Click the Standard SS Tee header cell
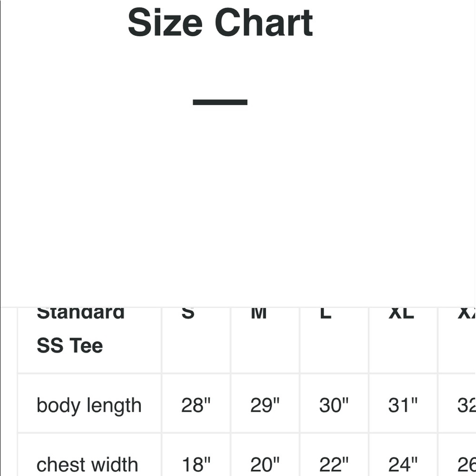This screenshot has height=476, width=476. [89, 340]
